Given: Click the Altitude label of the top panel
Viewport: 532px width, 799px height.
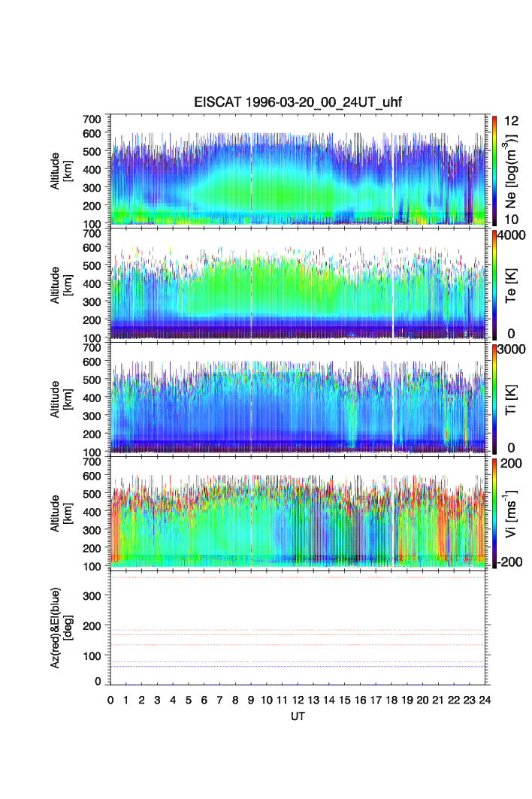Looking at the screenshot, I should pos(56,169).
